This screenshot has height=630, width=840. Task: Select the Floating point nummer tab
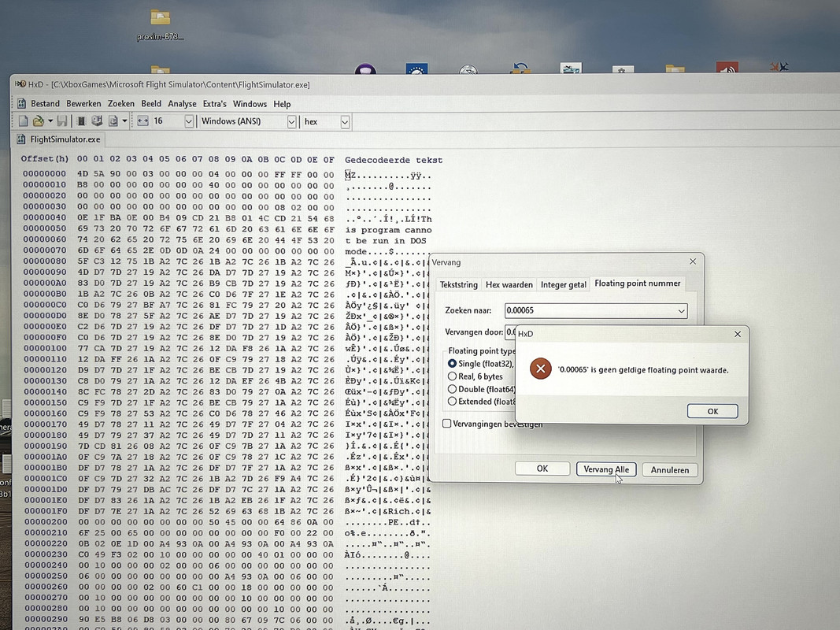pos(638,283)
